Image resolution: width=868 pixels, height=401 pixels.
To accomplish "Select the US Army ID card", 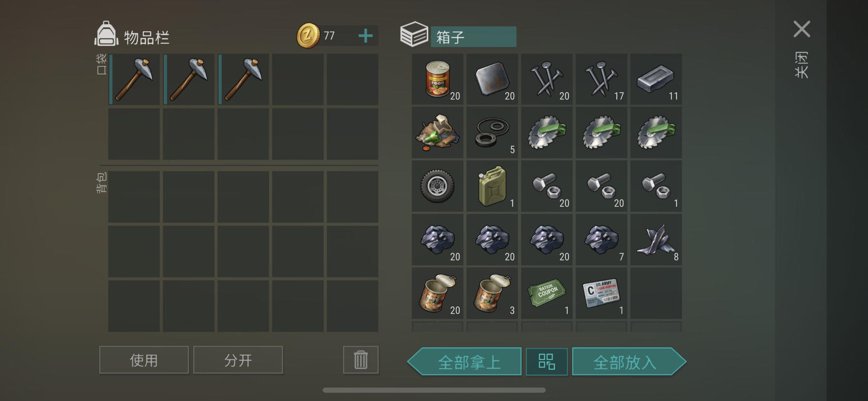I will [601, 293].
